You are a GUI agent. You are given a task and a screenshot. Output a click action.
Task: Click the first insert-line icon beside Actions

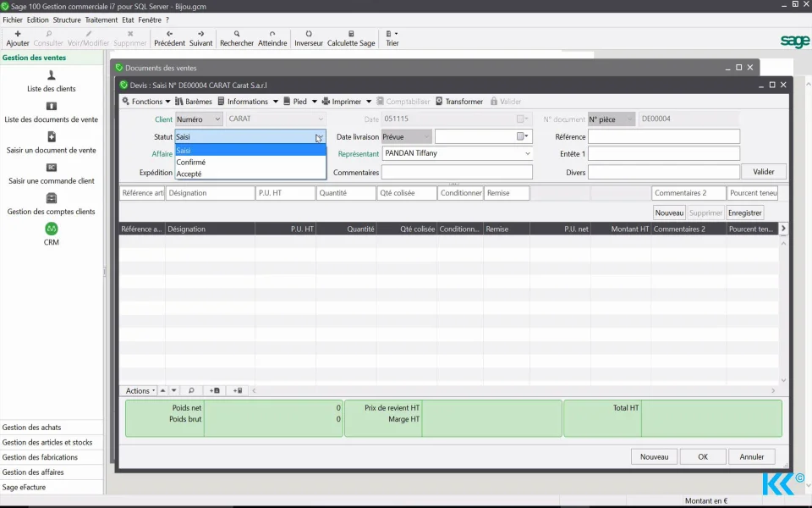click(214, 390)
